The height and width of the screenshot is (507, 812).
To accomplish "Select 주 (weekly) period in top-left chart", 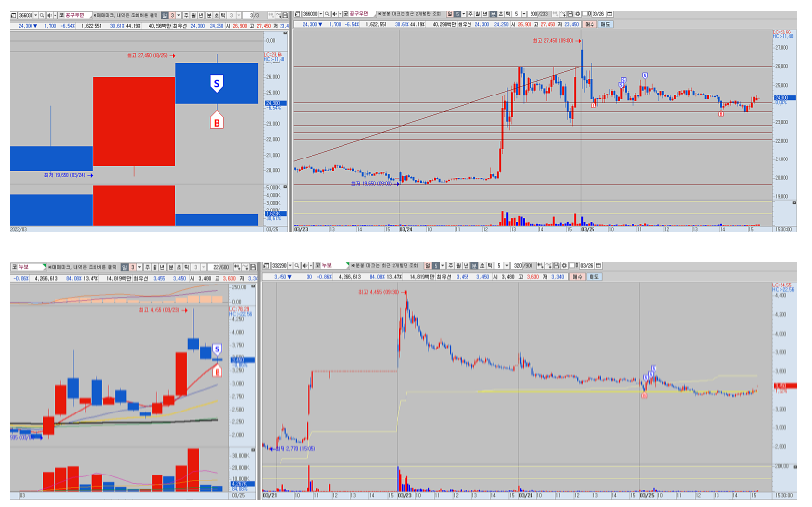I will click(x=187, y=15).
